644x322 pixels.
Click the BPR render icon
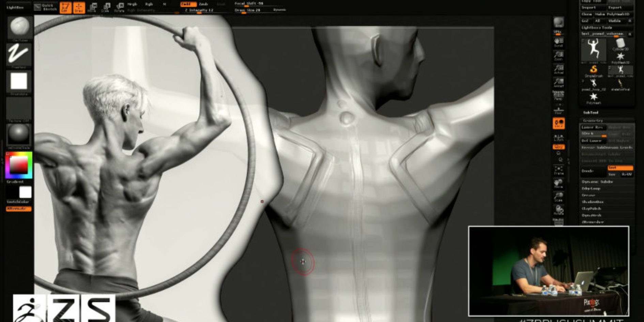(x=558, y=22)
